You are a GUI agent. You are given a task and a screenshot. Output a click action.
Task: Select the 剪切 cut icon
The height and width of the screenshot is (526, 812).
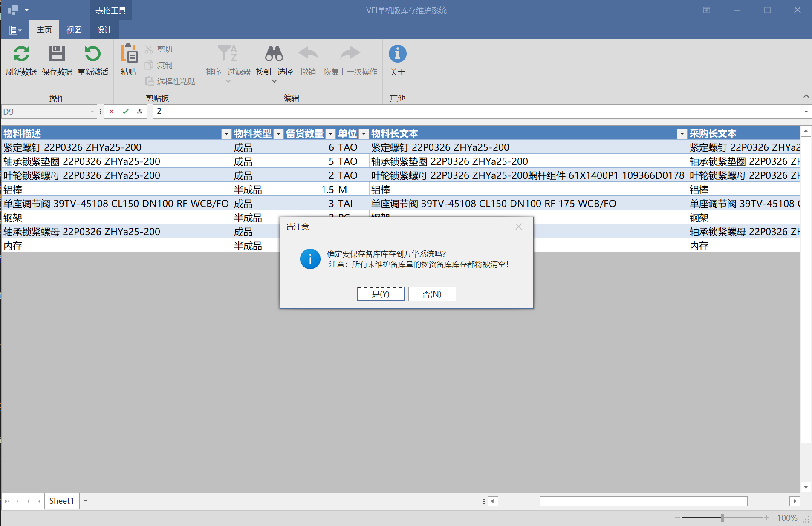[150, 49]
